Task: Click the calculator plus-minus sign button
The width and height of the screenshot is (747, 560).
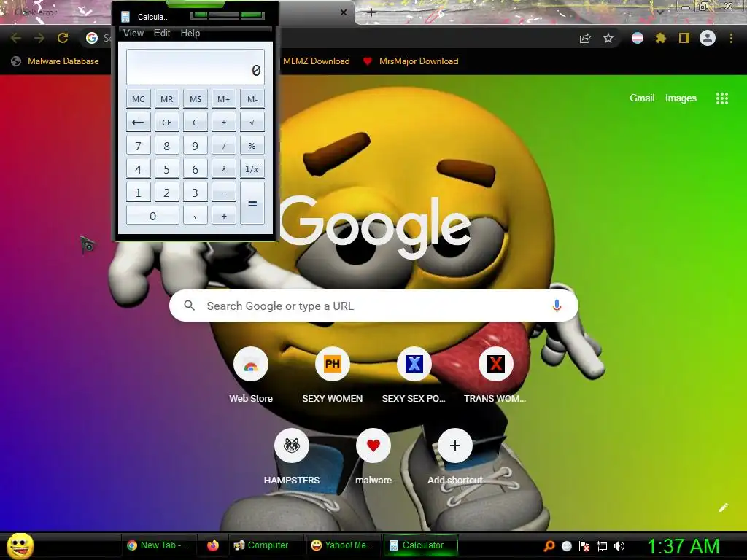Action: tap(223, 122)
